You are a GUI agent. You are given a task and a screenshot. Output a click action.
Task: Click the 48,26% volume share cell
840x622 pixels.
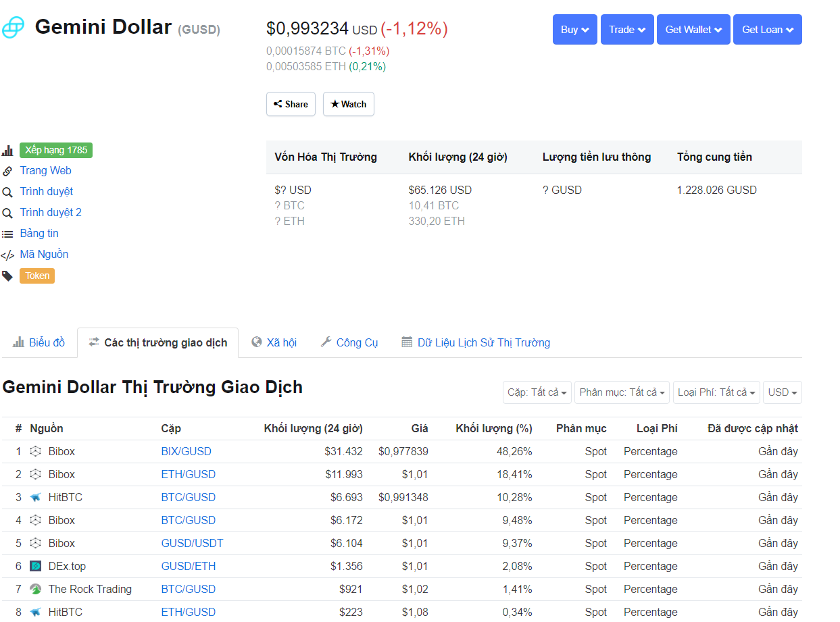tap(514, 451)
